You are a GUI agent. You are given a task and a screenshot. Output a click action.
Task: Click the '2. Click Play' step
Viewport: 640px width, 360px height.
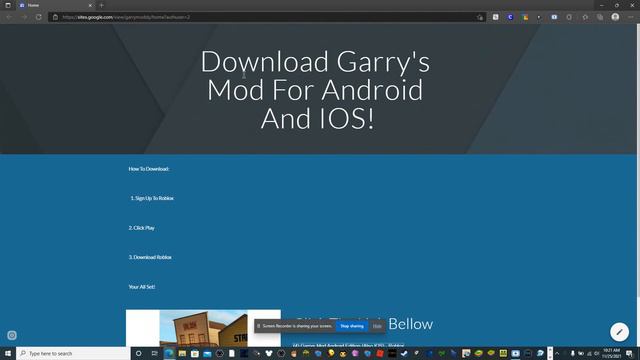tap(142, 228)
